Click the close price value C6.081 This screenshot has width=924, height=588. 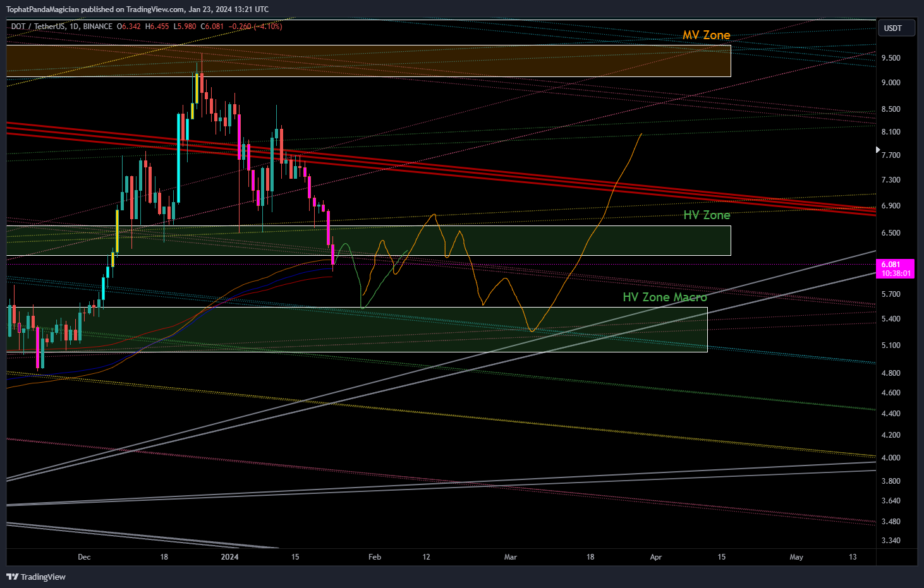(212, 27)
